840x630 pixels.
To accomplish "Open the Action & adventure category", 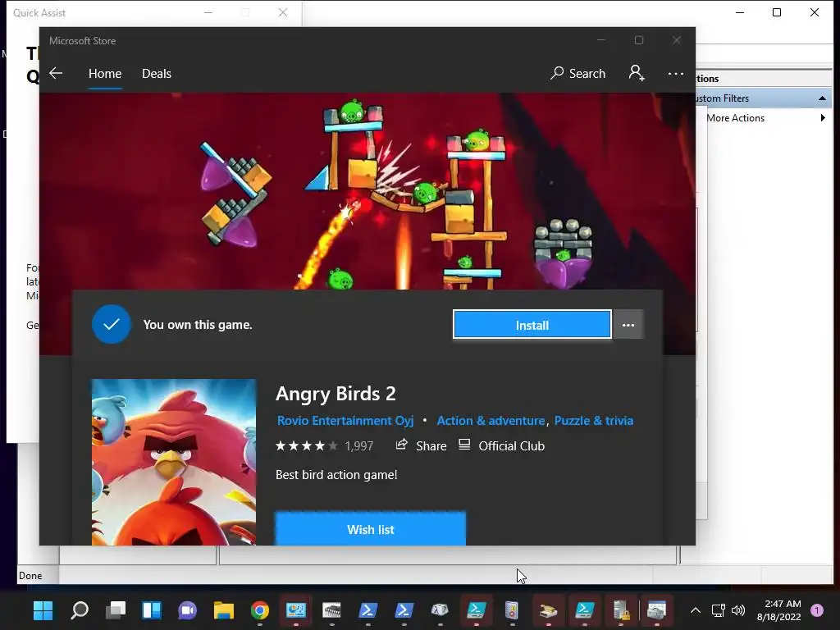I will [x=491, y=421].
